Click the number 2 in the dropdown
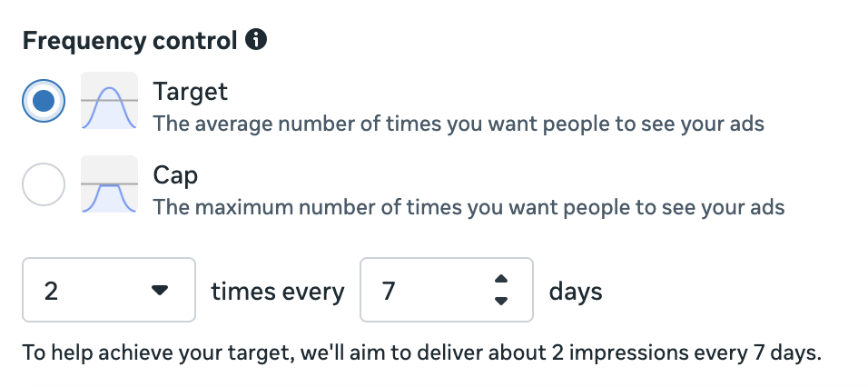The image size is (868, 387). [52, 292]
